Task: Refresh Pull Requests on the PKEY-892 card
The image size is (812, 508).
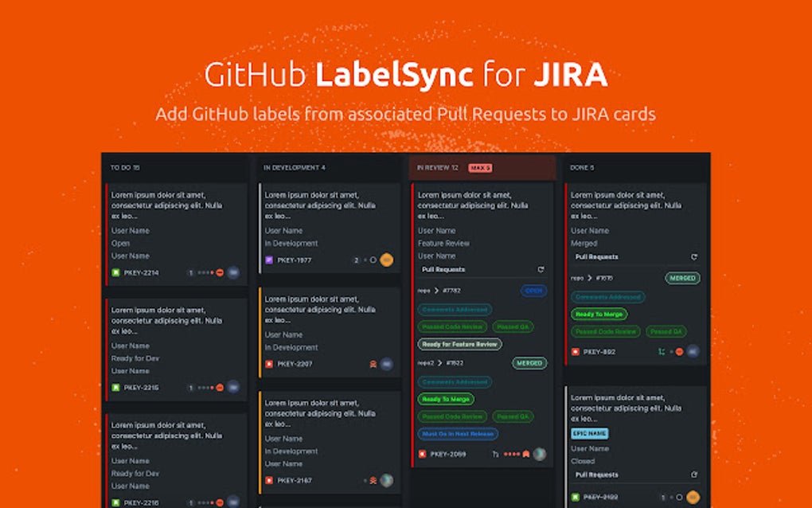Action: point(694,257)
